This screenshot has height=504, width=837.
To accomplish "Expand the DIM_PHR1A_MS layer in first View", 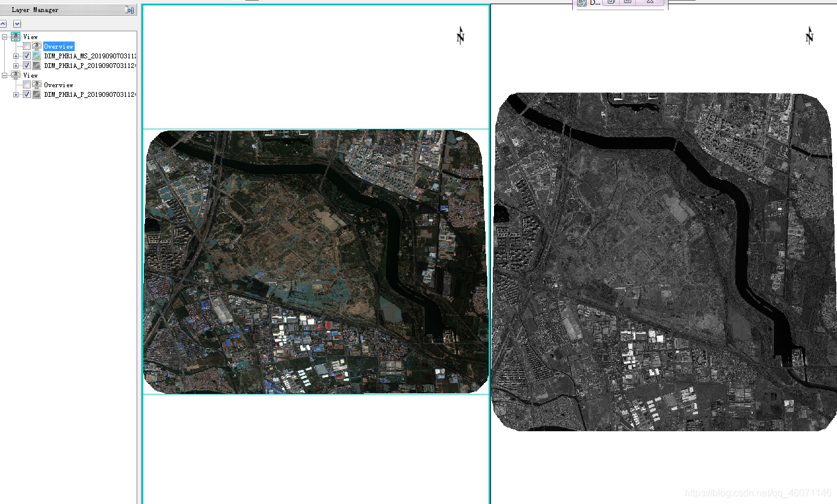I will 16,56.
